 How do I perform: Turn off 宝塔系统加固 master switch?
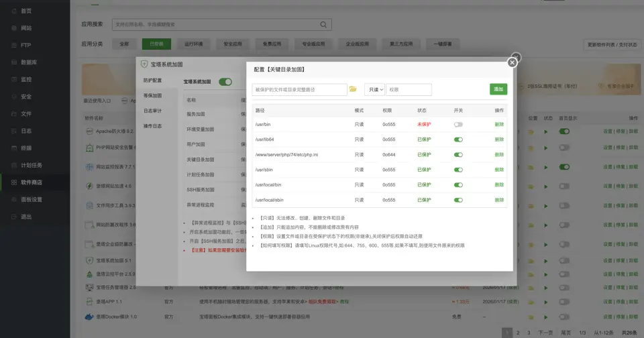pyautogui.click(x=225, y=82)
